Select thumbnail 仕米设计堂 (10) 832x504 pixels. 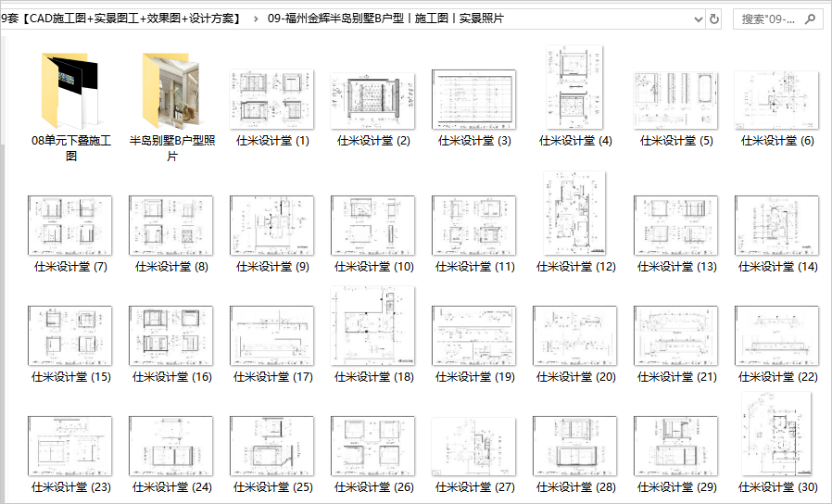pos(372,225)
